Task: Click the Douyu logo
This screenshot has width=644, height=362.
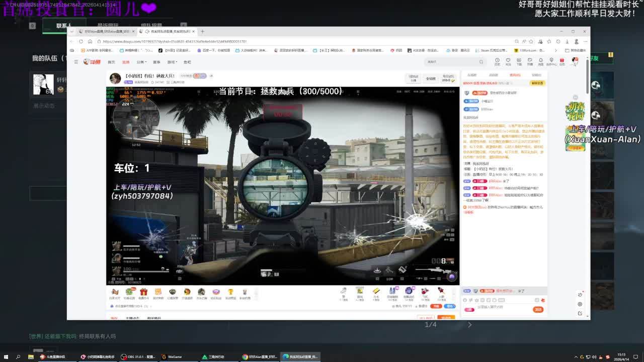Action: click(92, 62)
